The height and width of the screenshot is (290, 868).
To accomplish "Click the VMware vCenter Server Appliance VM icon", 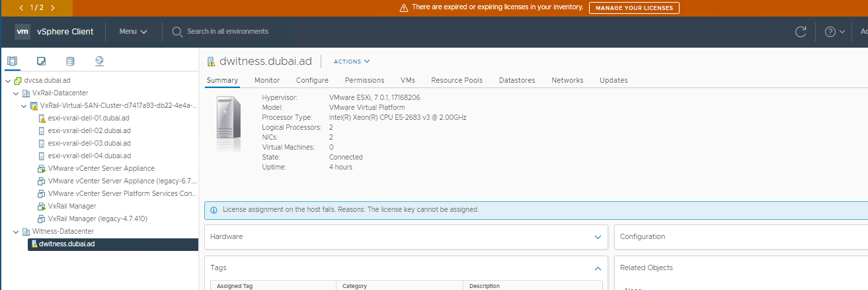I will click(x=42, y=169).
